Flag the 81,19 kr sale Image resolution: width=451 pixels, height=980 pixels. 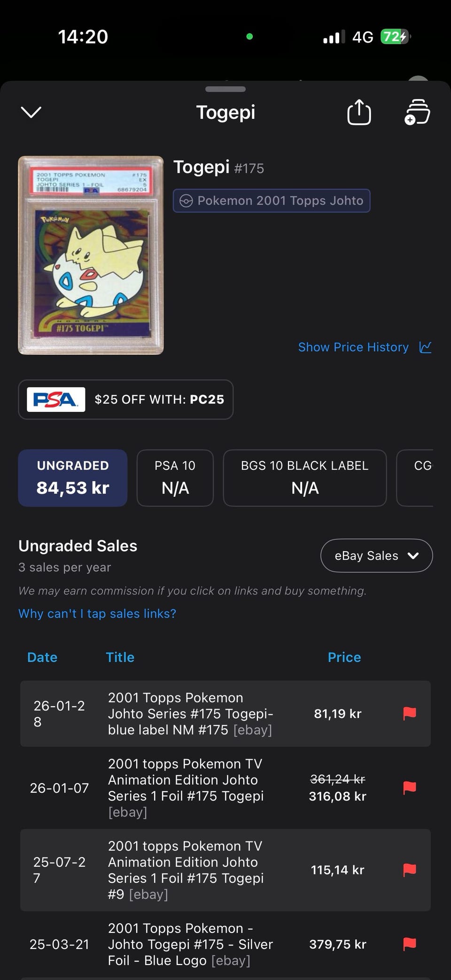coord(410,714)
